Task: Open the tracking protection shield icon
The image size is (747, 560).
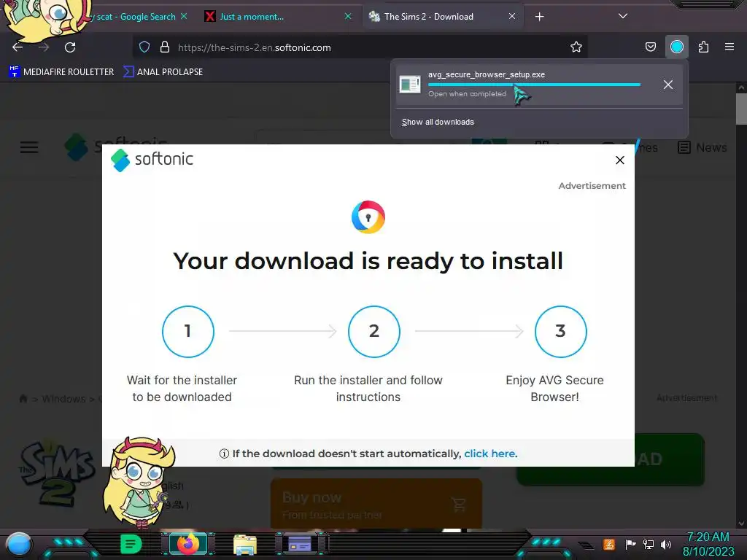Action: point(144,47)
